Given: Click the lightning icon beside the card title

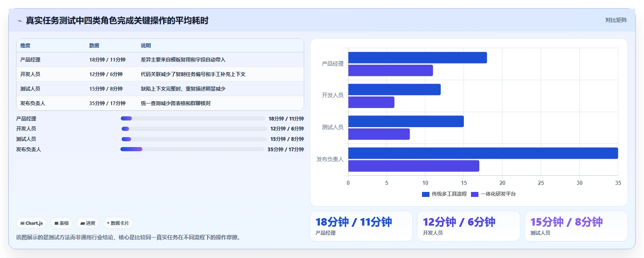Looking at the screenshot, I should (x=20, y=21).
